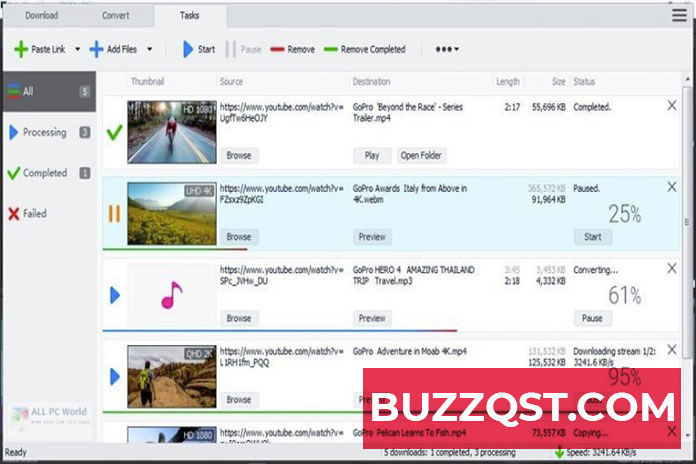This screenshot has height=464, width=696.
Task: Click the scrollbar down arrow
Action: click(x=688, y=436)
